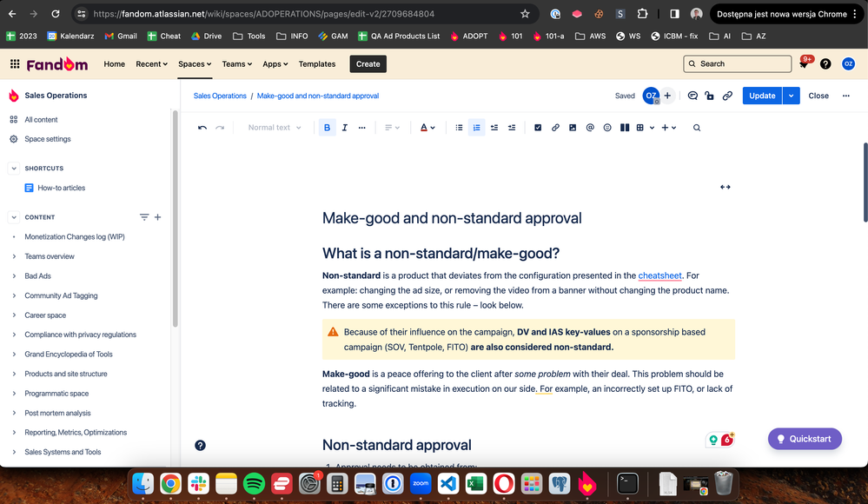Open the Home menu item
Screen dimensions: 868x504
114,63
